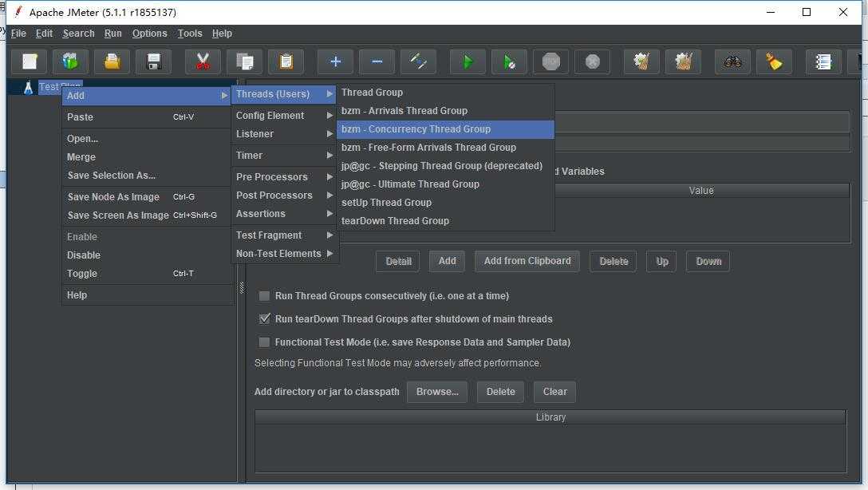Click the JMeter feather title icon

click(x=18, y=12)
